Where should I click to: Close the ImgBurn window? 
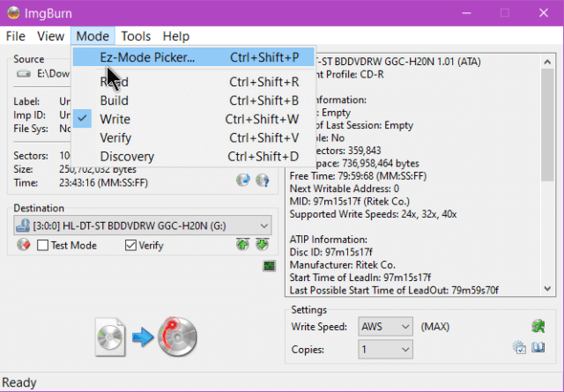click(x=544, y=13)
